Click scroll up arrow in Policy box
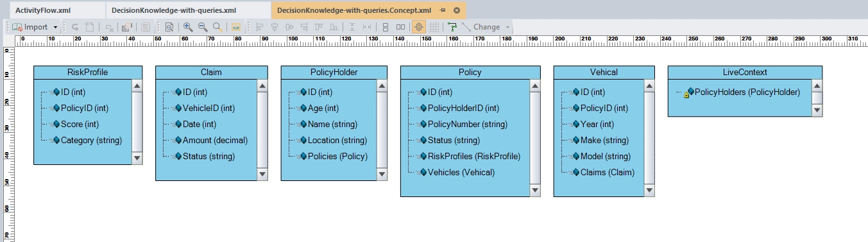The width and height of the screenshot is (868, 242). 536,85
